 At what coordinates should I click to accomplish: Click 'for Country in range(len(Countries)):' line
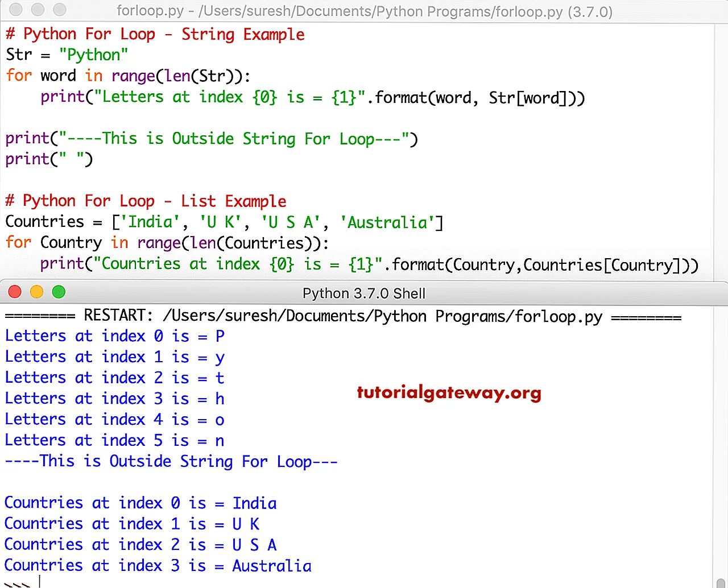click(x=167, y=243)
